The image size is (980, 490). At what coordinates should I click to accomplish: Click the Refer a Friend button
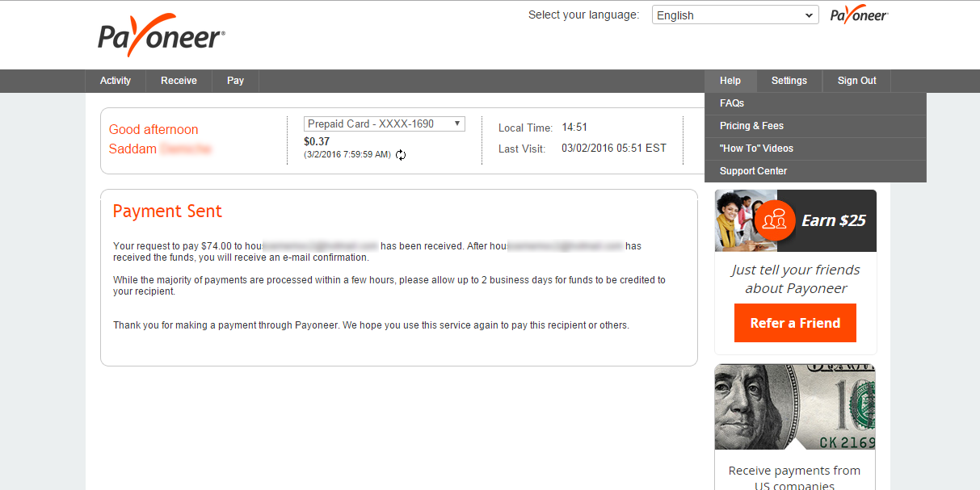795,323
